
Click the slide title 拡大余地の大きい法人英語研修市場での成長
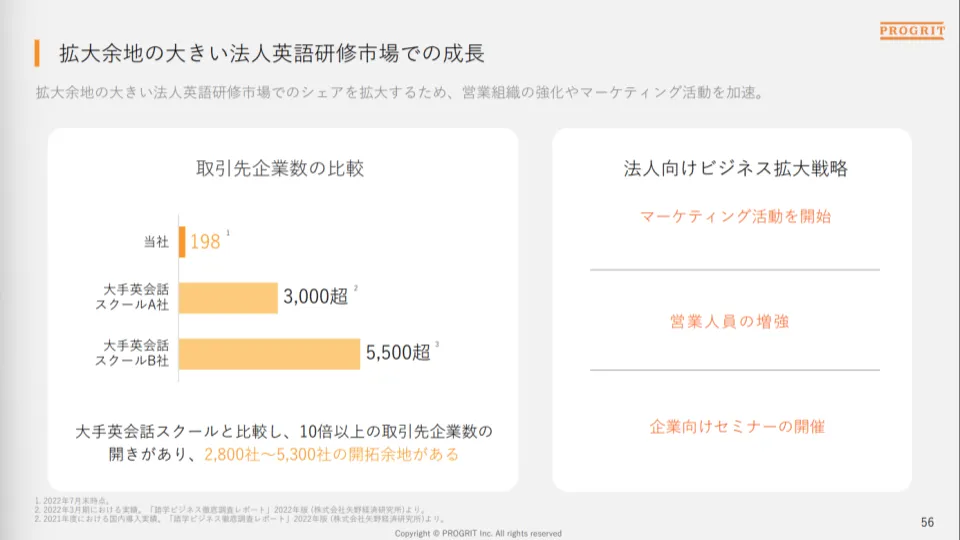(272, 52)
